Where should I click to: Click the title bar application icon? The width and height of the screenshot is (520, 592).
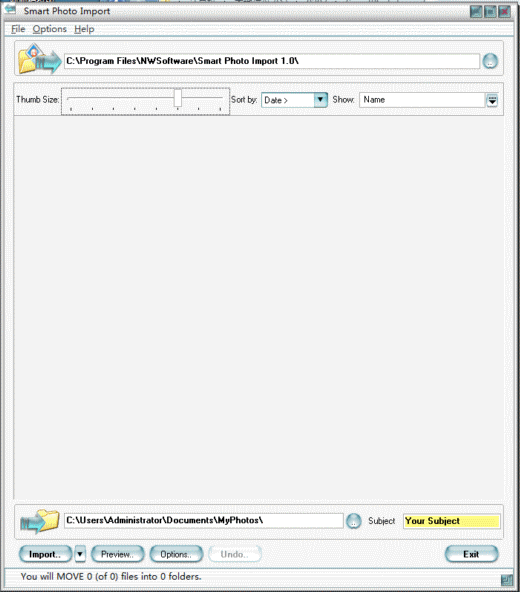point(10,9)
